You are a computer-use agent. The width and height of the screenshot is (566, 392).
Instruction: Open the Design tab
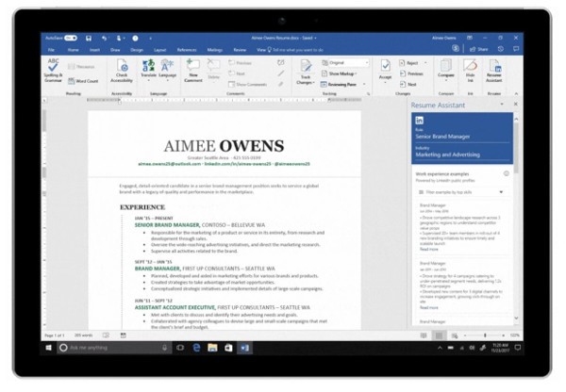click(137, 50)
